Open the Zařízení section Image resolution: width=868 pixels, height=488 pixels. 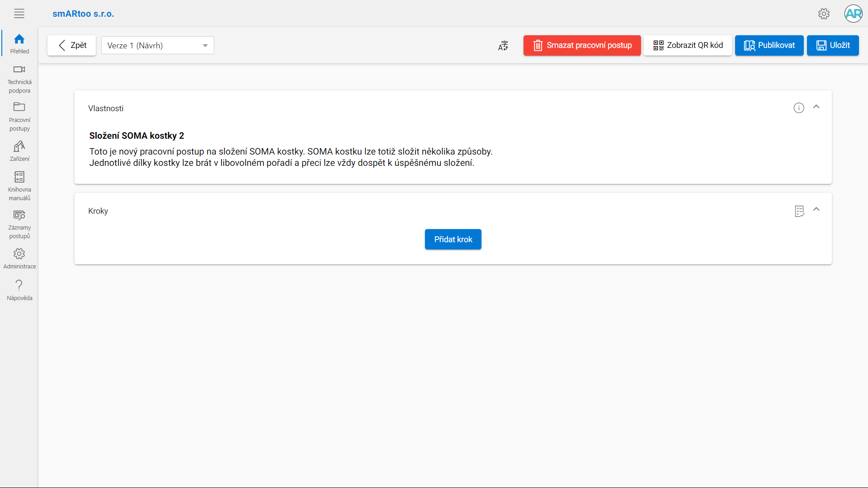point(19,151)
